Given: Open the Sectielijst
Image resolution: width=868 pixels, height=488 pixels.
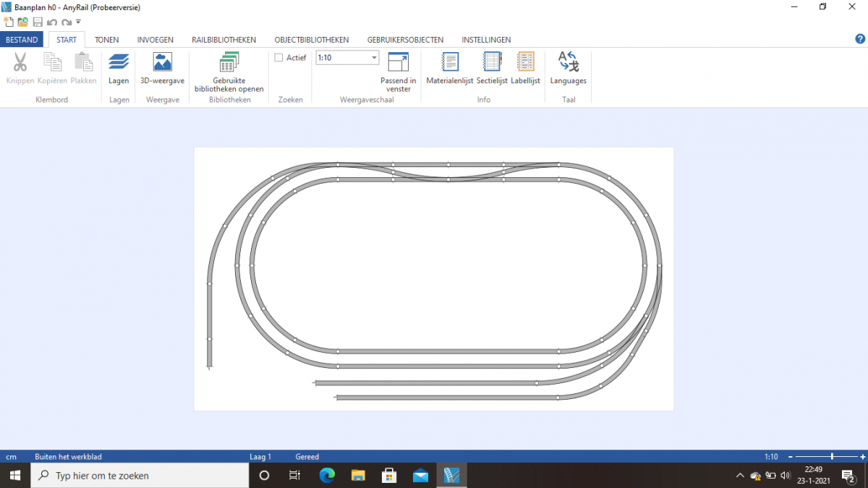Looking at the screenshot, I should [492, 69].
